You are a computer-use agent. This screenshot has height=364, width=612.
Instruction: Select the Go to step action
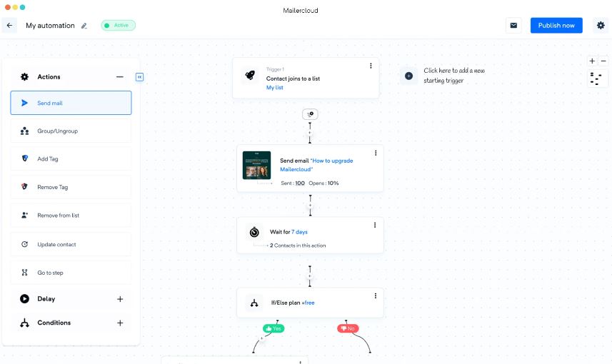(x=71, y=273)
